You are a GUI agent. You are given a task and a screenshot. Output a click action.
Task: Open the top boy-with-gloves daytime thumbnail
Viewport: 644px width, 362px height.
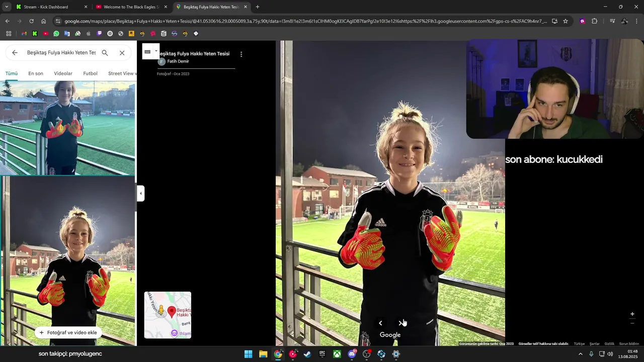pyautogui.click(x=67, y=128)
